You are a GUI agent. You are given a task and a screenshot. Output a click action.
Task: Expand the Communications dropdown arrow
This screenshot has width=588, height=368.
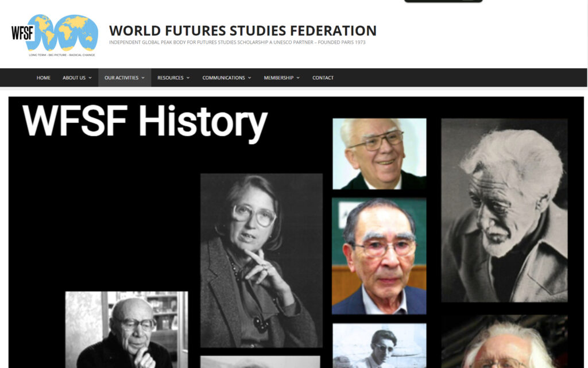coord(249,78)
